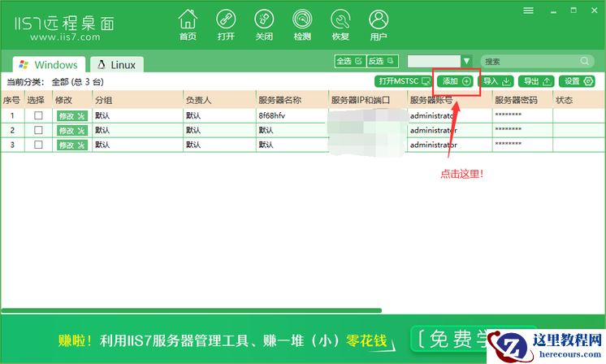
Task: Click the horizontal scrollbar at bottom
Action: 192,310
